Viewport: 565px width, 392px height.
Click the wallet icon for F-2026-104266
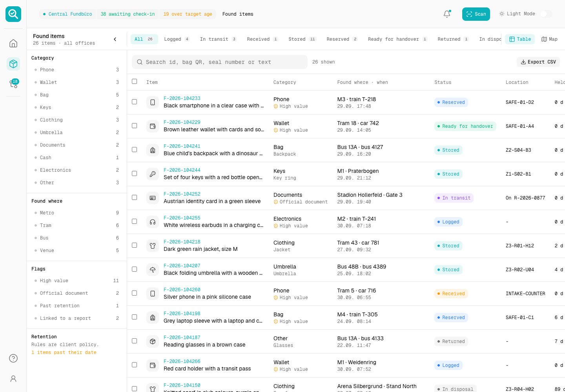(x=153, y=365)
